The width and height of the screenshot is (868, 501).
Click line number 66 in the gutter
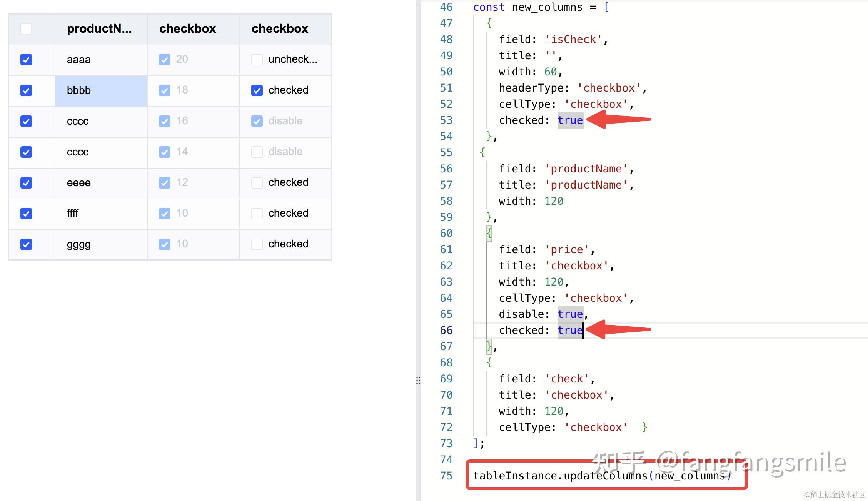[446, 330]
